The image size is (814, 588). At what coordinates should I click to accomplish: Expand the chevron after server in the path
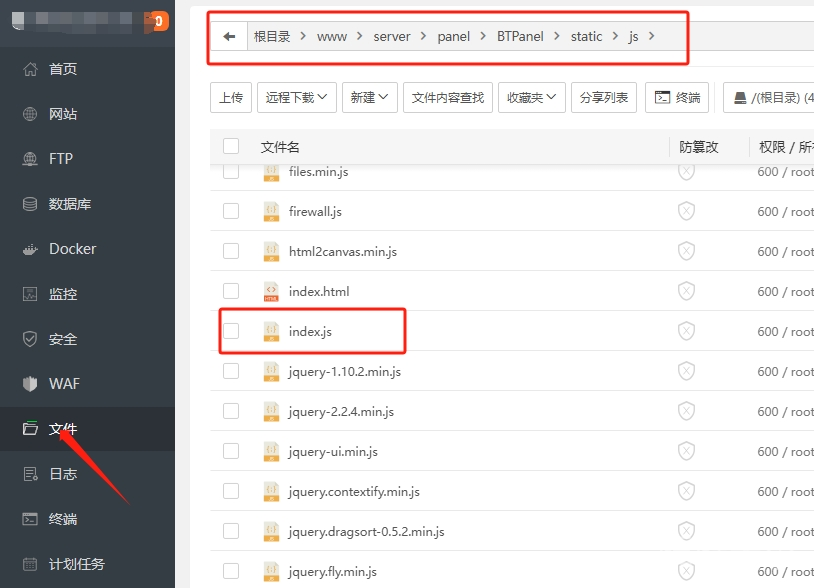pyautogui.click(x=424, y=36)
